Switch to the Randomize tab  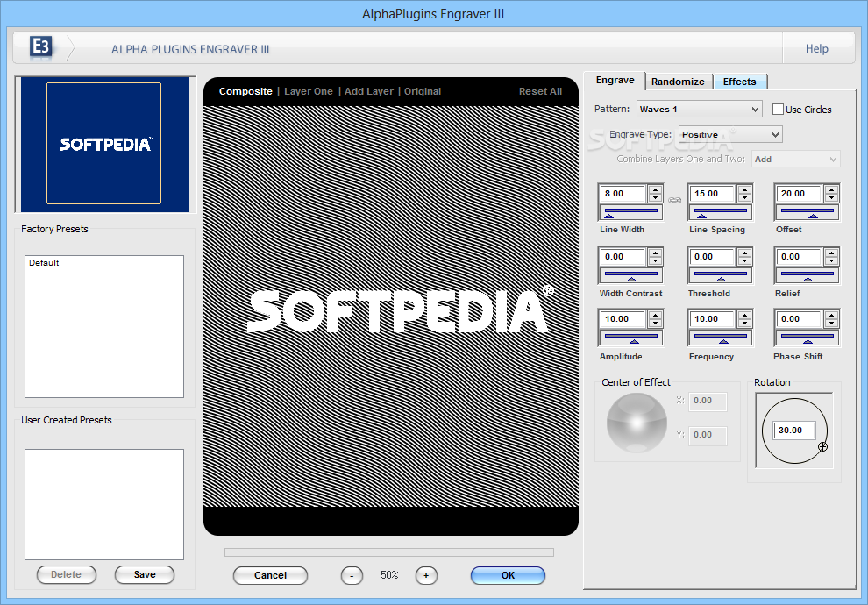coord(678,82)
